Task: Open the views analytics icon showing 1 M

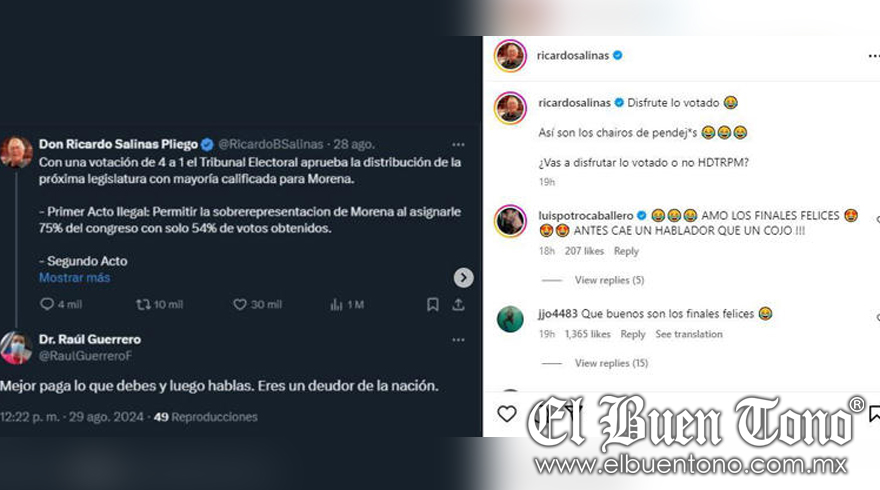Action: (336, 304)
